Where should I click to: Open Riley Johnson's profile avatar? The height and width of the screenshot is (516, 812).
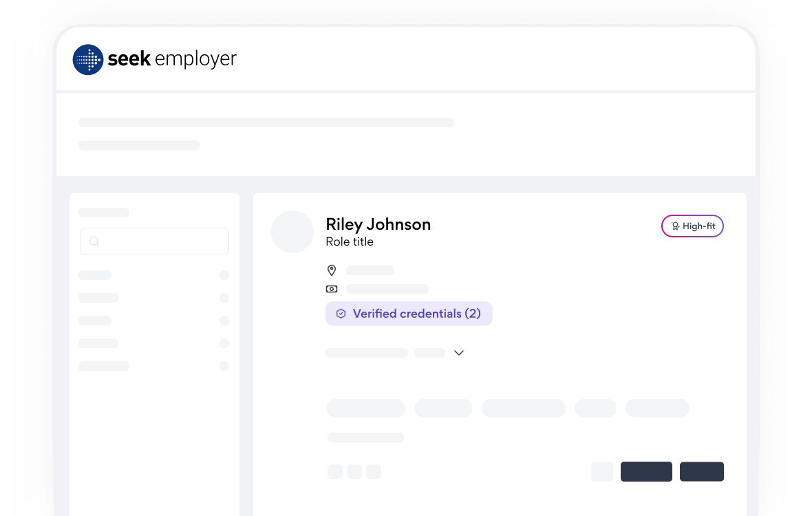292,232
